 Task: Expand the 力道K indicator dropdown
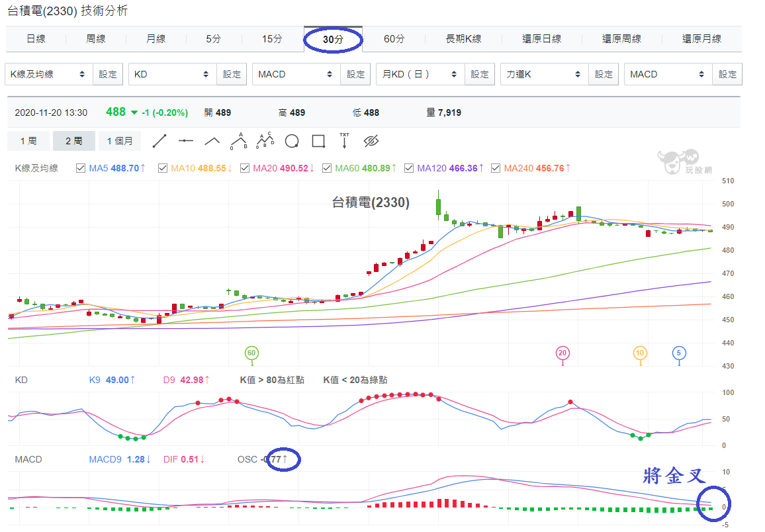pyautogui.click(x=544, y=74)
